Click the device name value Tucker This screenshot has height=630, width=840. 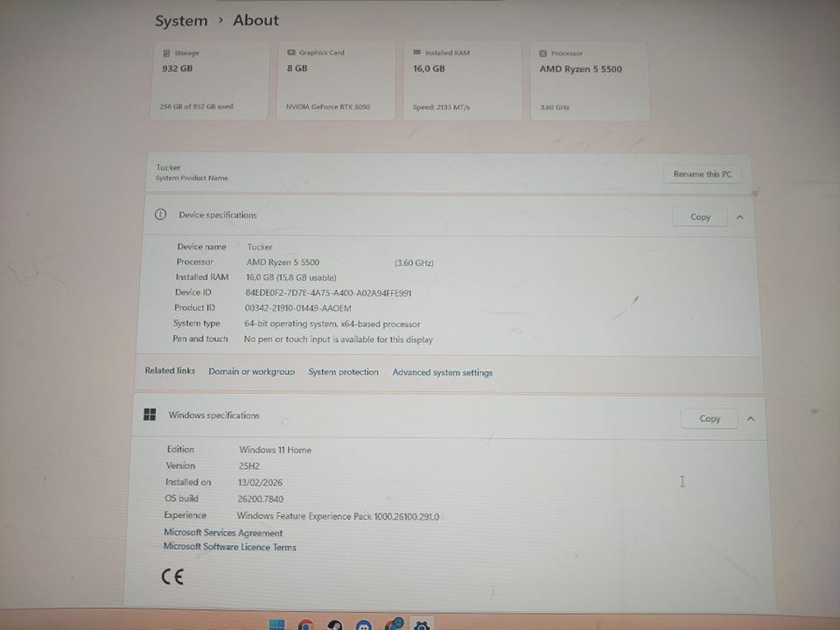coord(260,247)
